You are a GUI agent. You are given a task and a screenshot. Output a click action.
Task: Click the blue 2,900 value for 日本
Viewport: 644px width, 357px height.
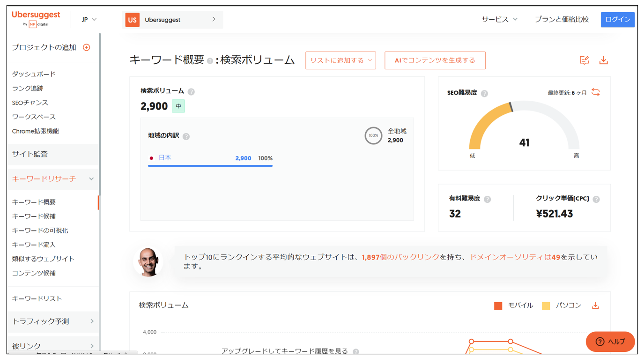[243, 158]
